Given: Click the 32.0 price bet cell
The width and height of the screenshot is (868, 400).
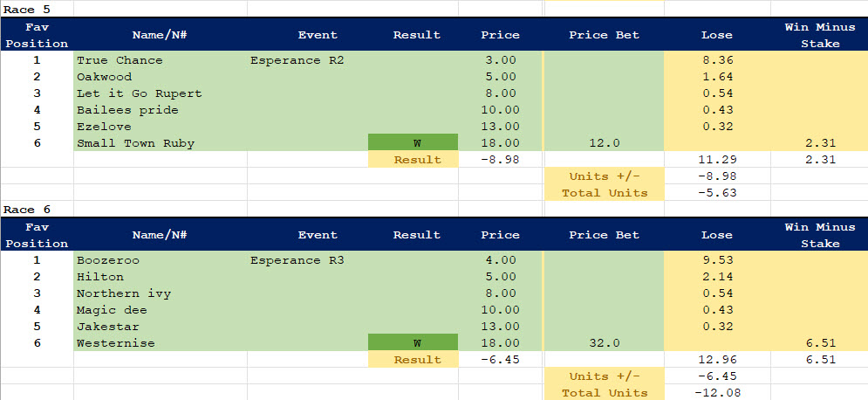Looking at the screenshot, I should click(x=604, y=343).
